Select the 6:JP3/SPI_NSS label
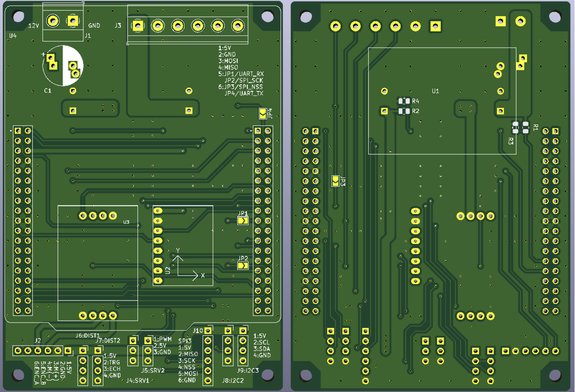Viewport: 575px width, 392px height. pos(241,87)
